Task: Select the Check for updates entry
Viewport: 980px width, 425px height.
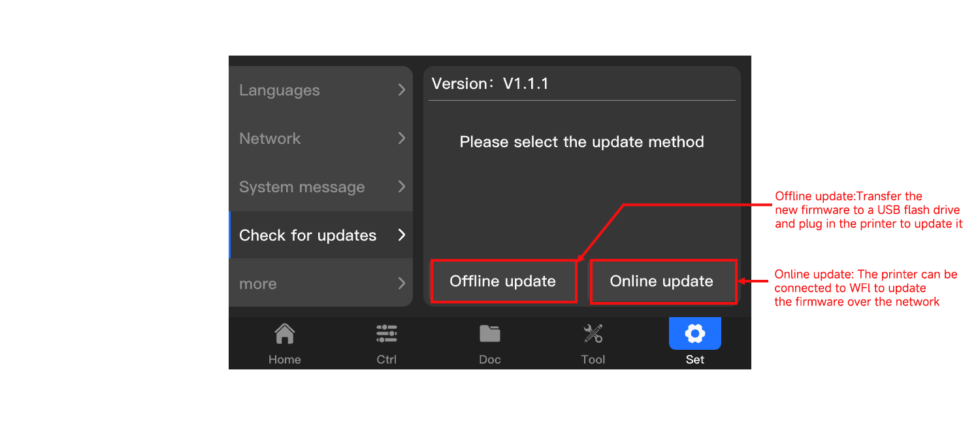Action: point(308,235)
